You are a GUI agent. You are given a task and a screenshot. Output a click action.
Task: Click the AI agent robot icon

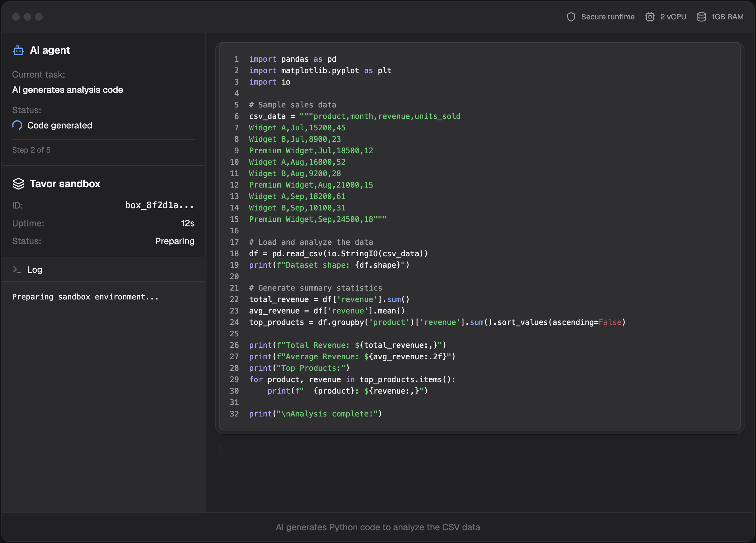click(18, 50)
